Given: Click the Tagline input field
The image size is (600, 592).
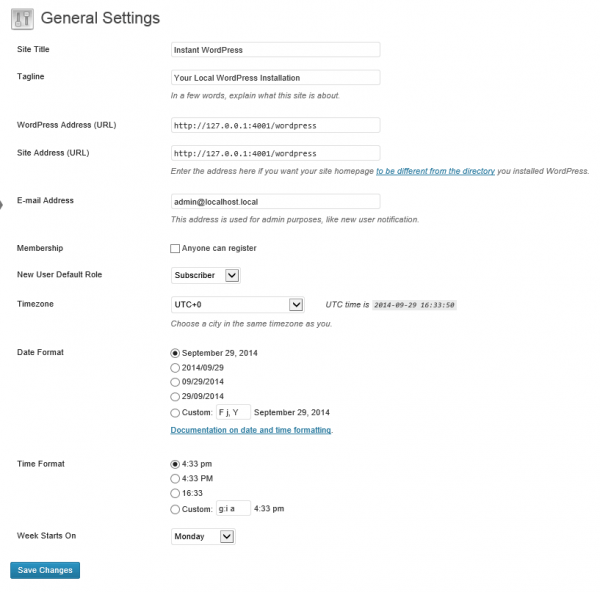Looking at the screenshot, I should click(276, 78).
